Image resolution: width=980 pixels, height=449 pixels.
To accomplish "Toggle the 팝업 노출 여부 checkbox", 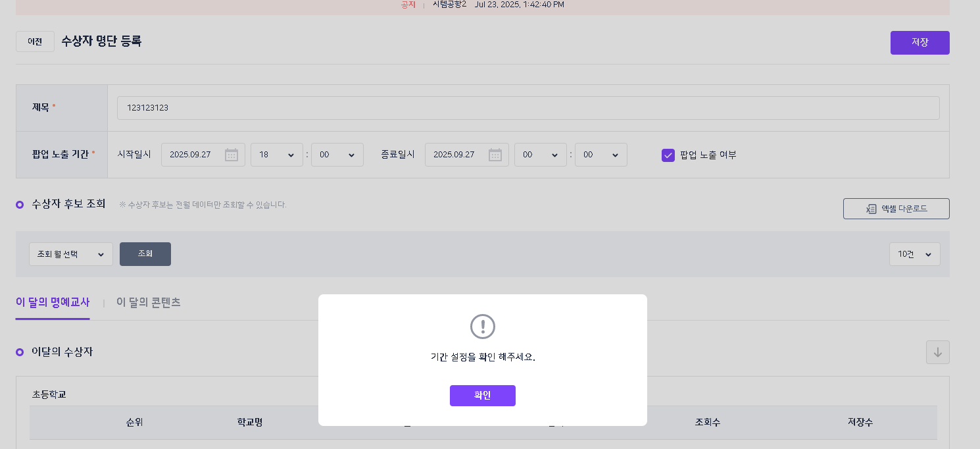I will [668, 155].
